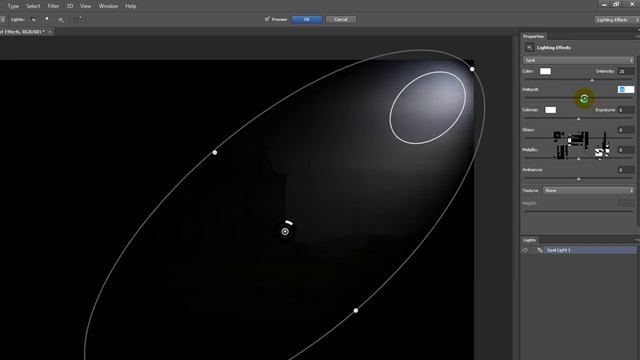Click the spot light type icon beside Spot Light 1
The image size is (640, 360).
(540, 250)
